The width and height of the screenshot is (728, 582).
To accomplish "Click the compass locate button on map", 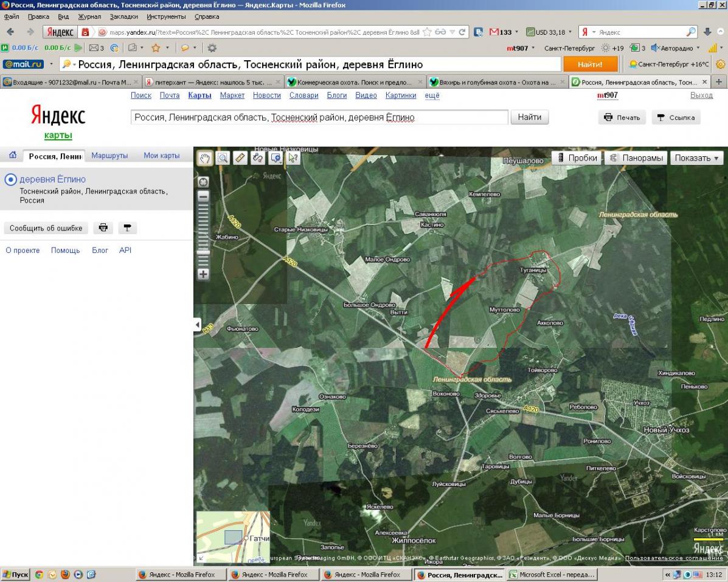I will [203, 182].
